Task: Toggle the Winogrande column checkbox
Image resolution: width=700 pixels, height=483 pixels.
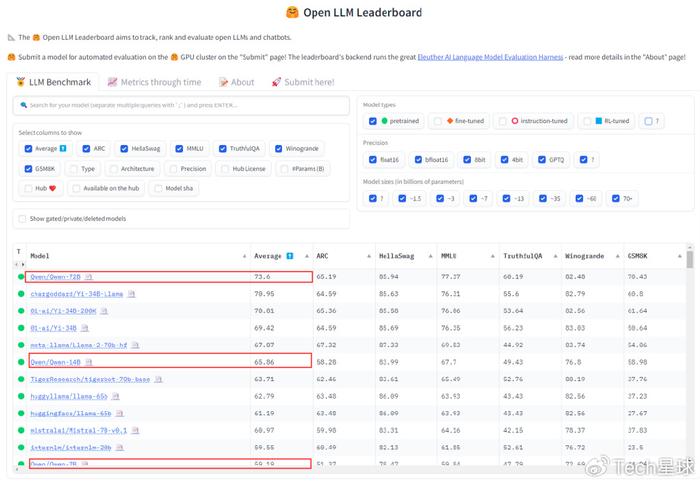Action: [279, 149]
